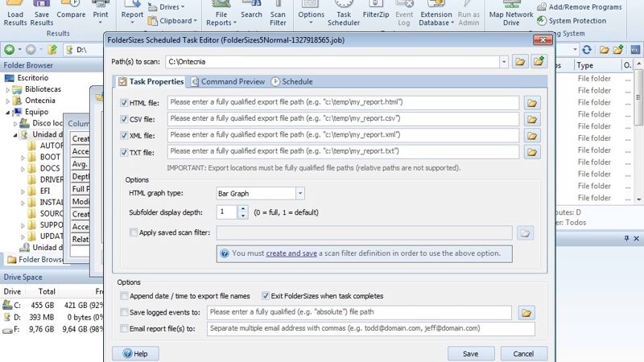Expand the Bibliotecas tree node

[8, 89]
